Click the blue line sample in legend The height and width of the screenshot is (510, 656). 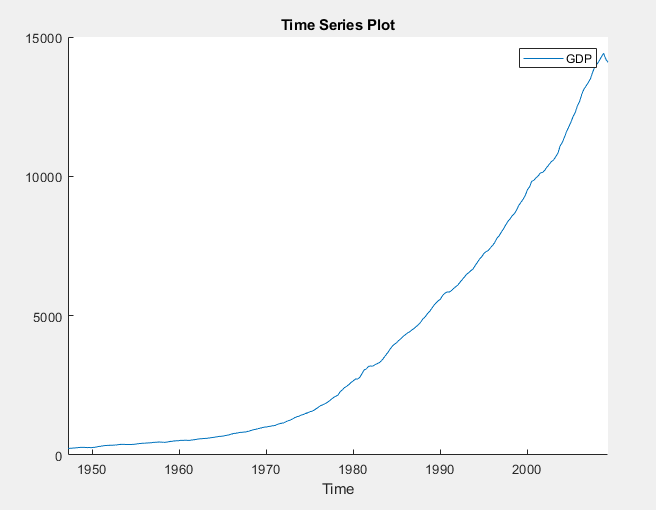tap(542, 59)
